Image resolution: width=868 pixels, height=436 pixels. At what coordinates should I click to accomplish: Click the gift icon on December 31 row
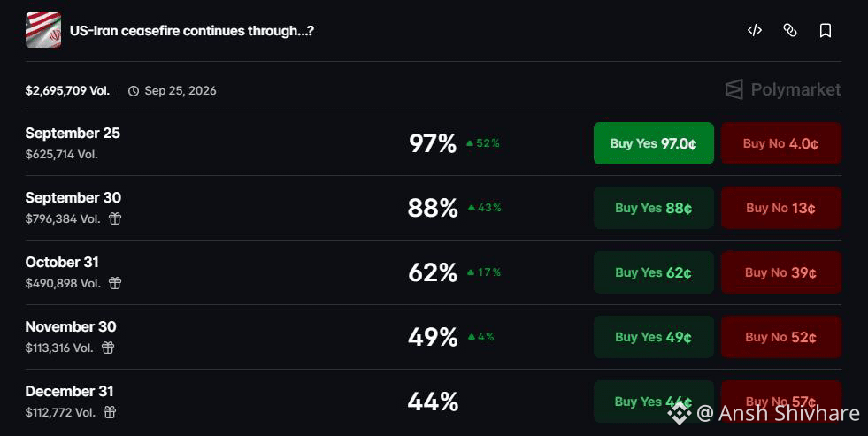click(110, 412)
